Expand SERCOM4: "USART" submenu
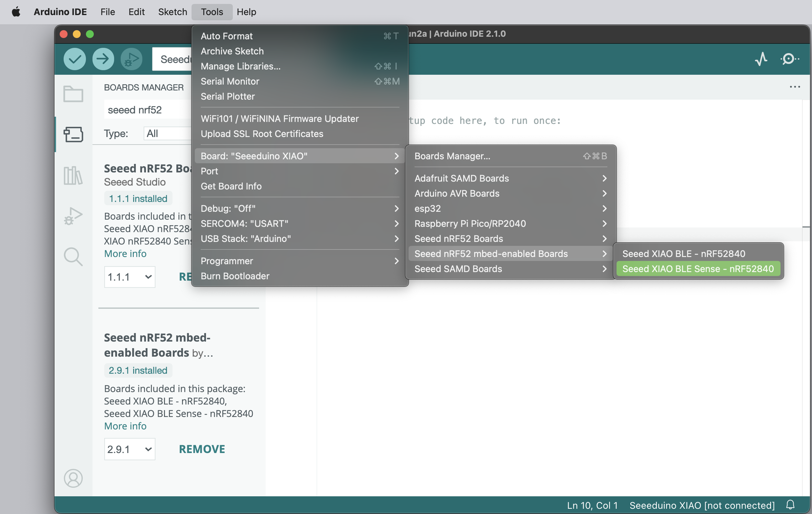The width and height of the screenshot is (812, 514). point(300,224)
